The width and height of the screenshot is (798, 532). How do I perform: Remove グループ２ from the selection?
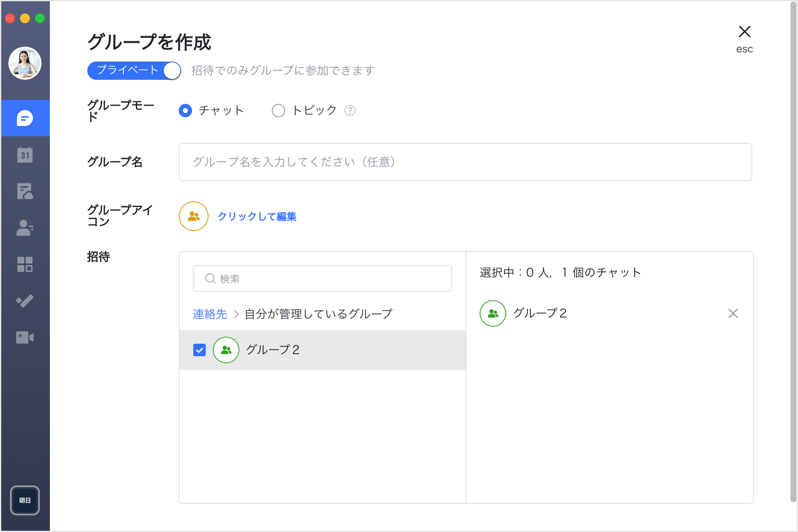(733, 314)
